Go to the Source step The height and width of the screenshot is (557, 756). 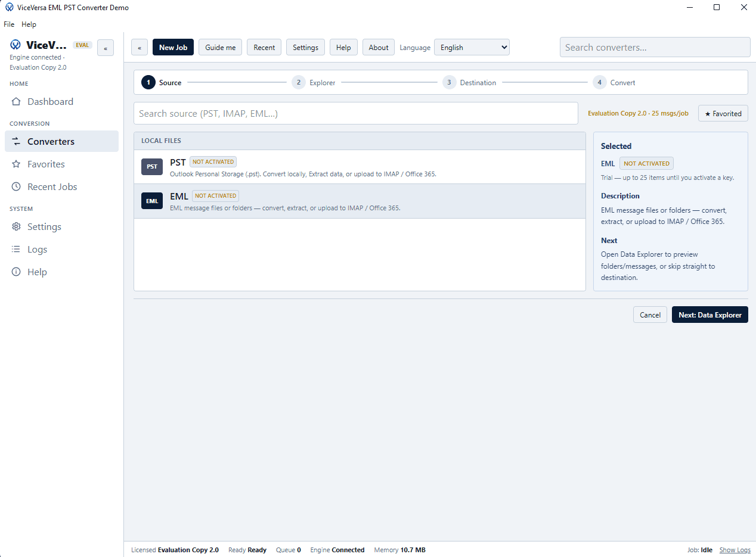(x=162, y=83)
